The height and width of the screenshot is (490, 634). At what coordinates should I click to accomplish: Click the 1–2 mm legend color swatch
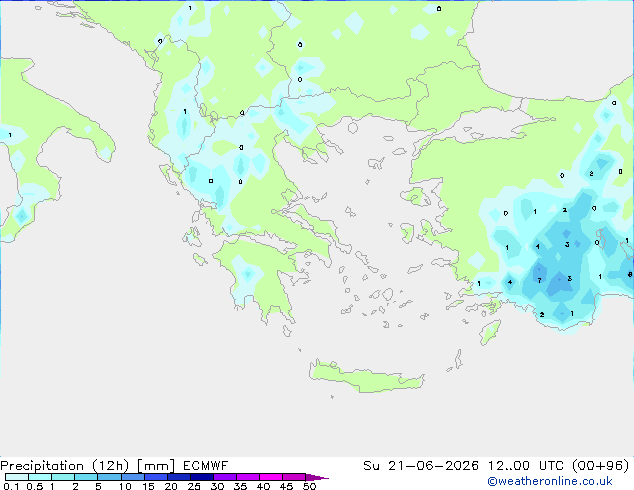click(63, 477)
